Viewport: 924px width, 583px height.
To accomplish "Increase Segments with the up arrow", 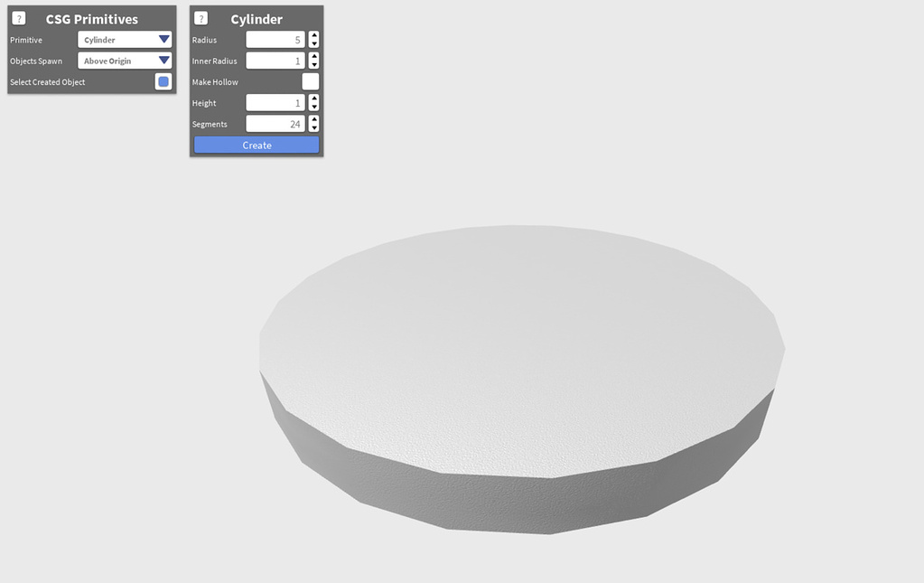I will coord(313,119).
